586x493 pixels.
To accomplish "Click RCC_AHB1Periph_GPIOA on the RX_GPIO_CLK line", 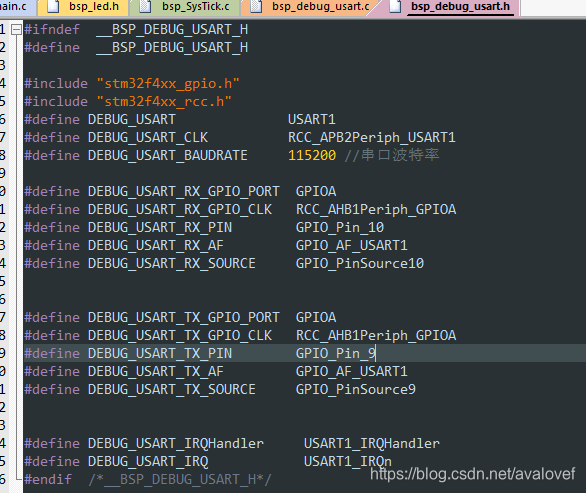I will pyautogui.click(x=376, y=209).
